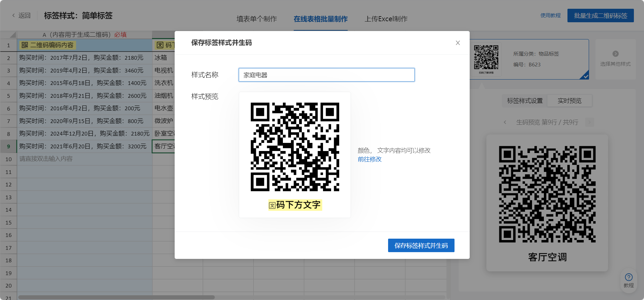
Task: Go to previous QR preview row arrow
Action: click(x=505, y=122)
